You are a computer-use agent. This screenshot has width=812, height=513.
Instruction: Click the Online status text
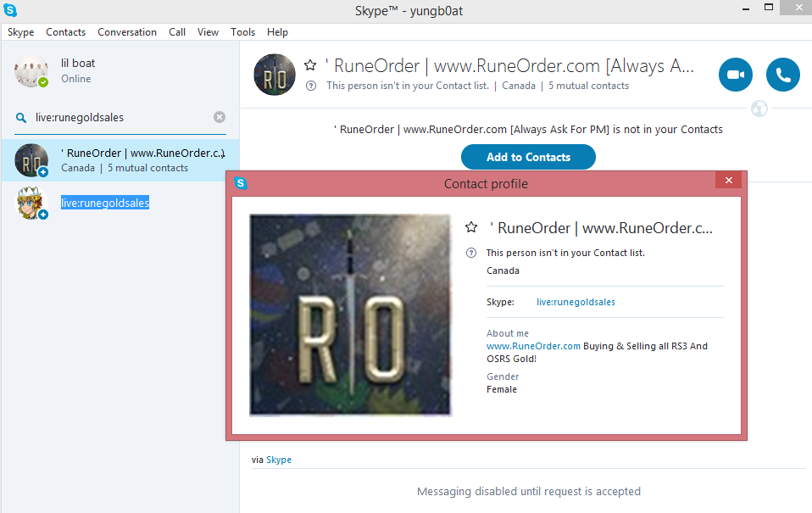[x=76, y=79]
